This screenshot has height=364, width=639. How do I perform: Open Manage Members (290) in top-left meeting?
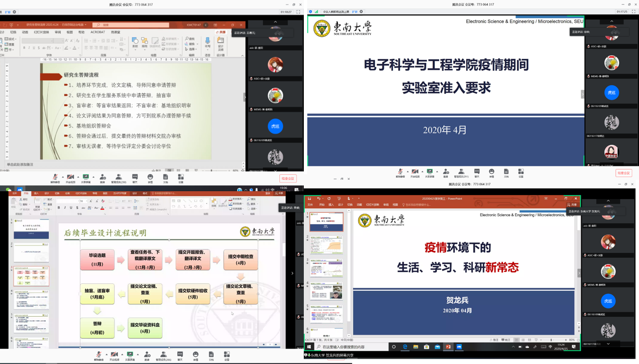[119, 178]
